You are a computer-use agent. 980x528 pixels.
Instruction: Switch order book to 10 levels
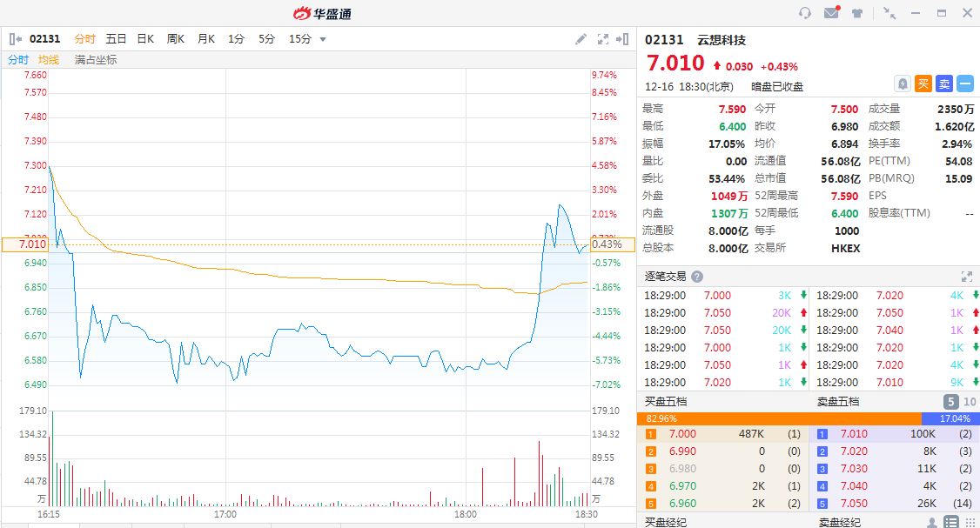click(968, 402)
